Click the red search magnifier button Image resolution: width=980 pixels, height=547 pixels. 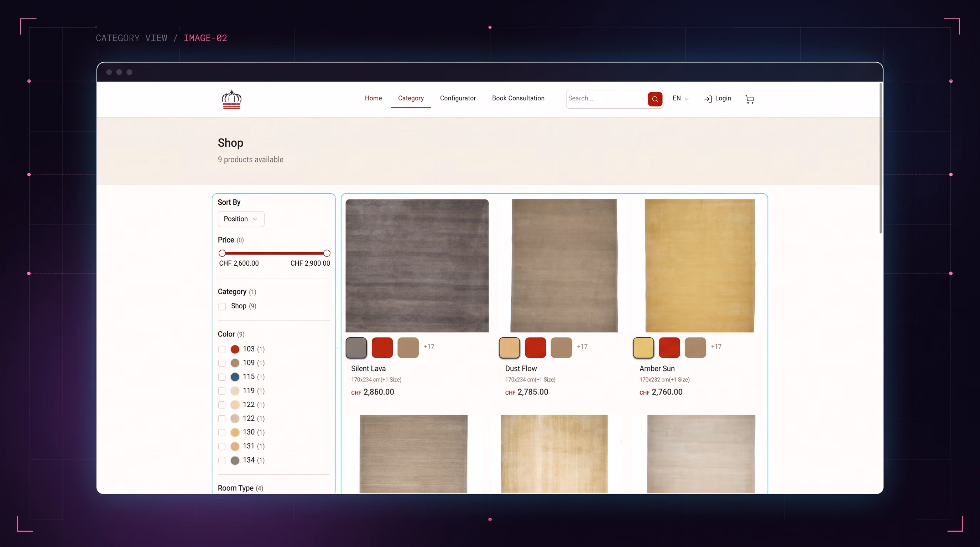(x=655, y=99)
